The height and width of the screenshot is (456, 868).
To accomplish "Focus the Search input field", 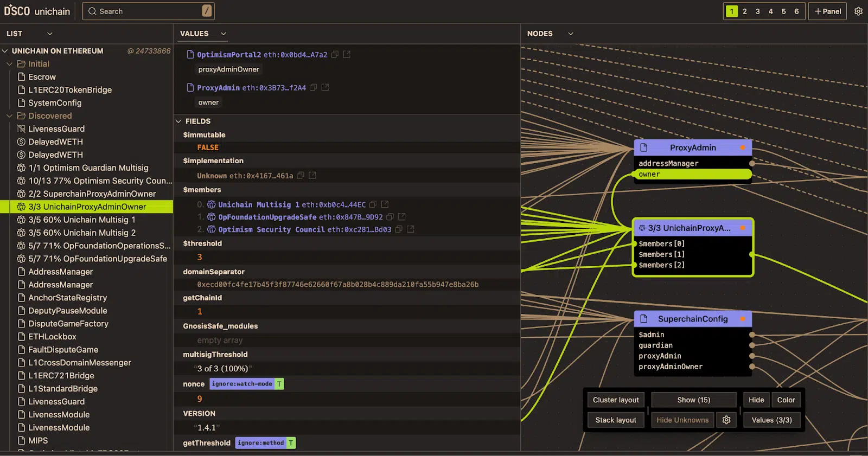I will tap(148, 11).
